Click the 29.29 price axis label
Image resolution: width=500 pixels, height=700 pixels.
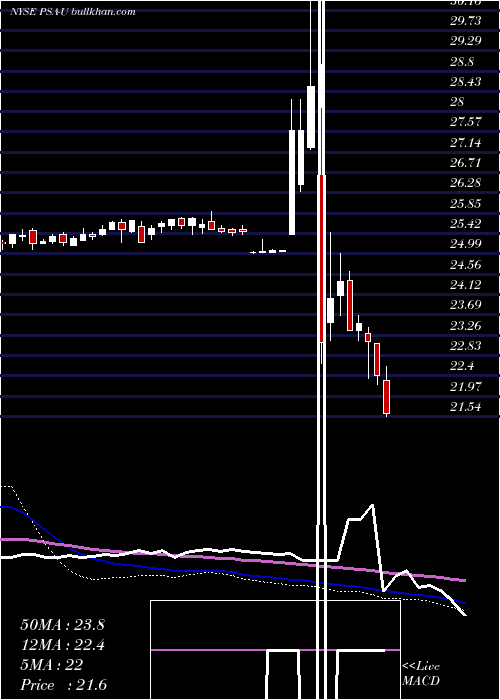466,41
